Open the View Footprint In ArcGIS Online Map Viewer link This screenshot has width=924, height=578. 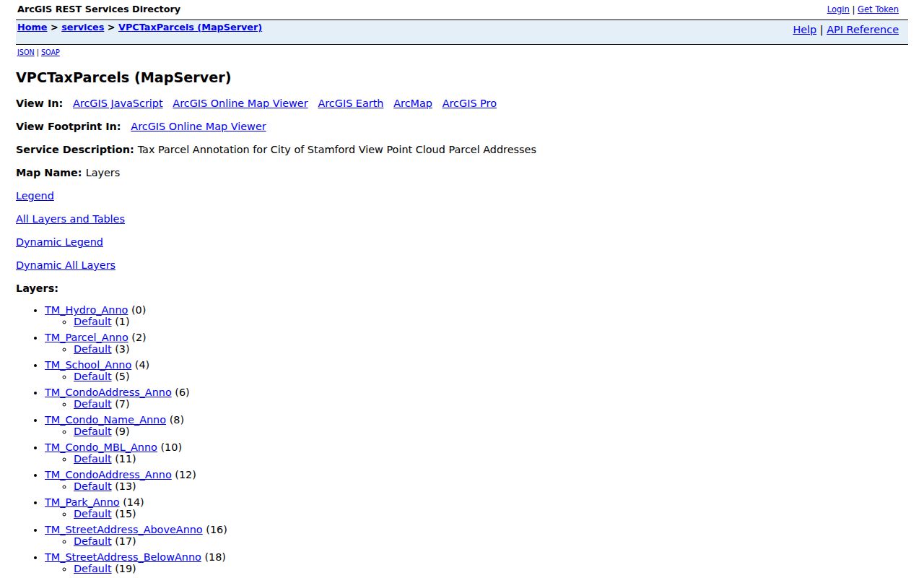pyautogui.click(x=199, y=126)
